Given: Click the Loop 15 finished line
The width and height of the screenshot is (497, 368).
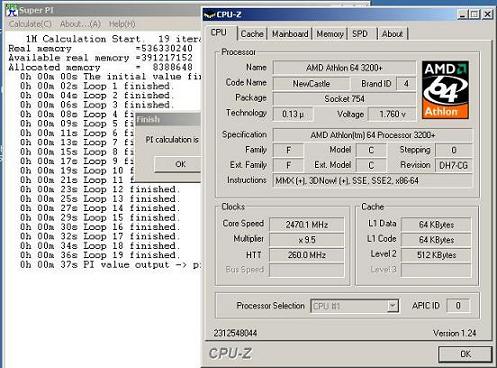Looking at the screenshot, I should click(x=100, y=218).
